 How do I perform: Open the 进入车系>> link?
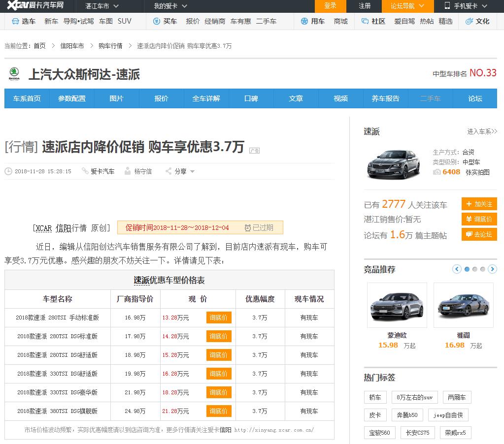tap(482, 131)
